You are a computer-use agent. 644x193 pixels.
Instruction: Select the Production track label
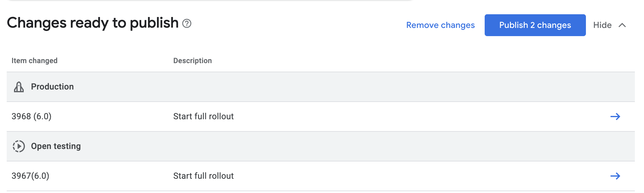[x=52, y=87]
